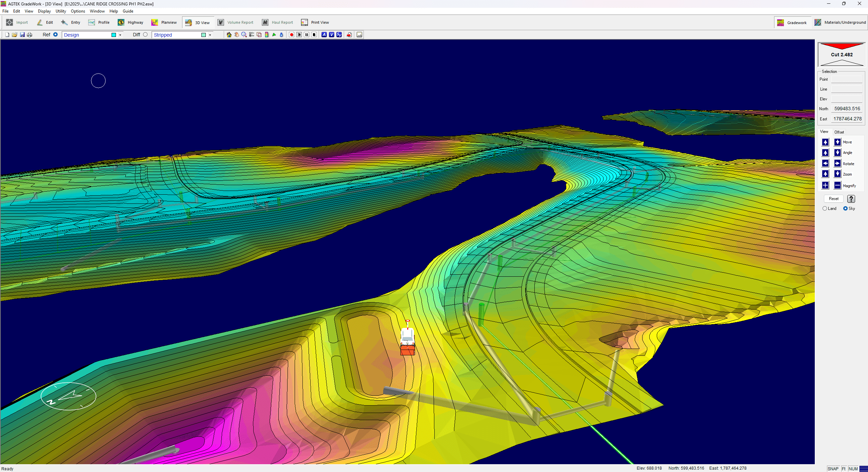Select the pan hand tool
868x472 pixels.
237,35
